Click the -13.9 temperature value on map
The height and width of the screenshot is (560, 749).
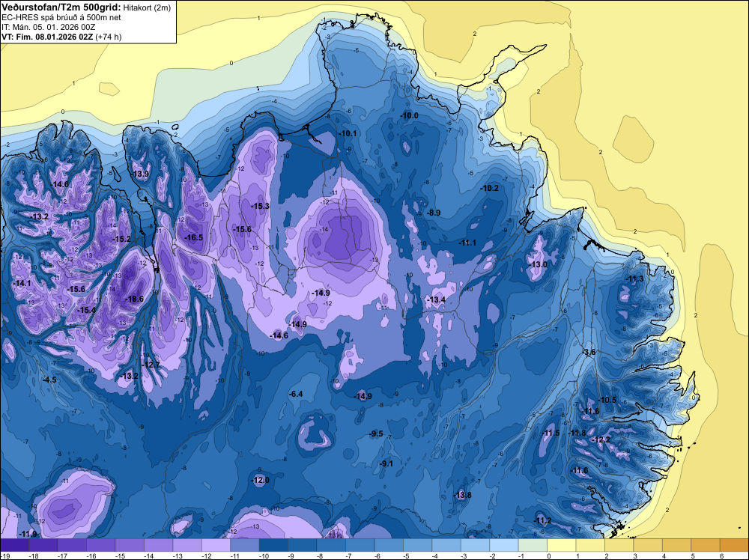point(141,174)
